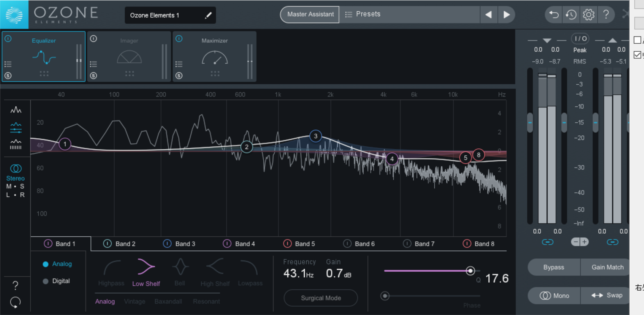The width and height of the screenshot is (644, 315).
Task: Click the Ozone logo icon
Action: point(14,14)
